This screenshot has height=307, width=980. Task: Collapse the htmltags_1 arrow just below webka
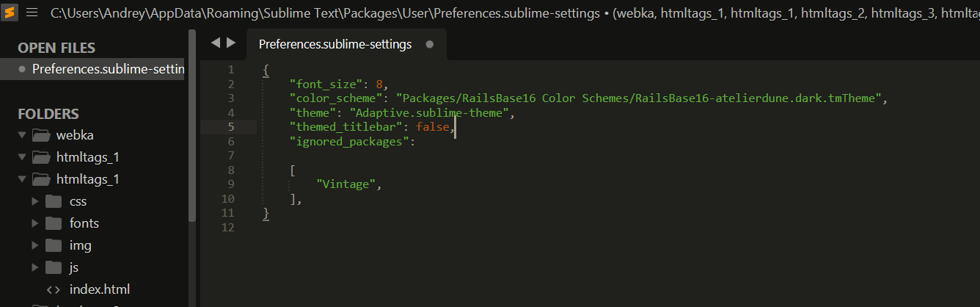(22, 157)
